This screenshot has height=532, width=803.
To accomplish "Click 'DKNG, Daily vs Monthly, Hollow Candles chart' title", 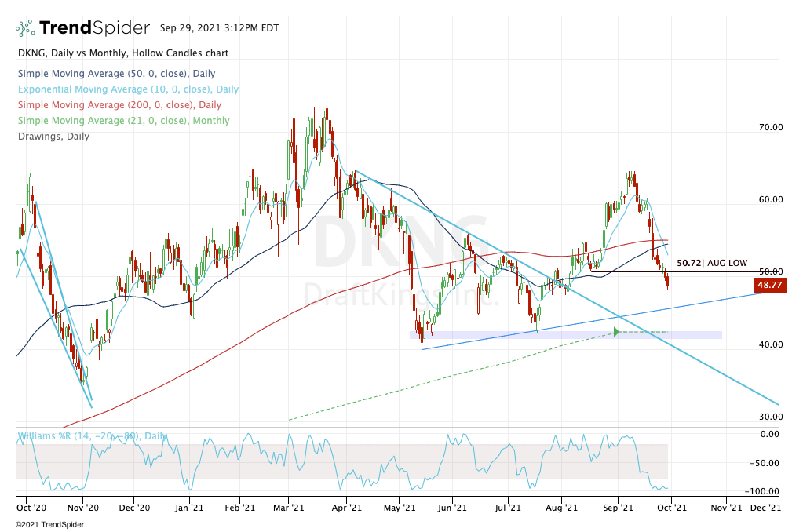I will click(123, 53).
